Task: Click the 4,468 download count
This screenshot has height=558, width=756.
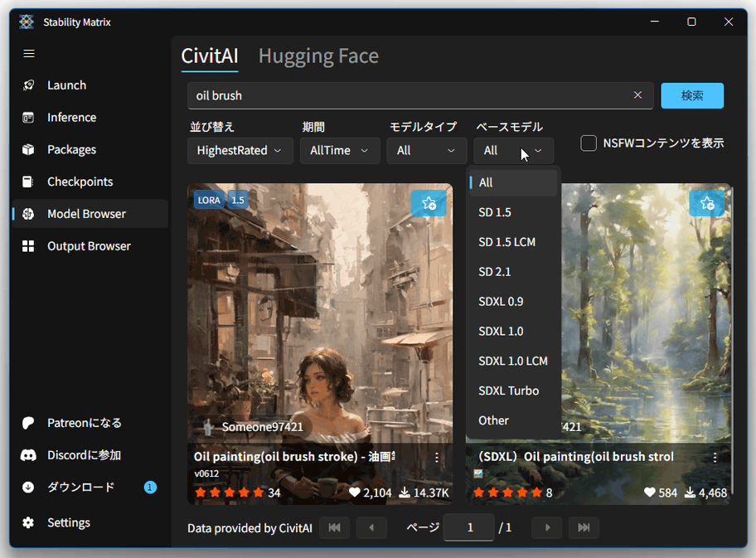Action: point(706,492)
